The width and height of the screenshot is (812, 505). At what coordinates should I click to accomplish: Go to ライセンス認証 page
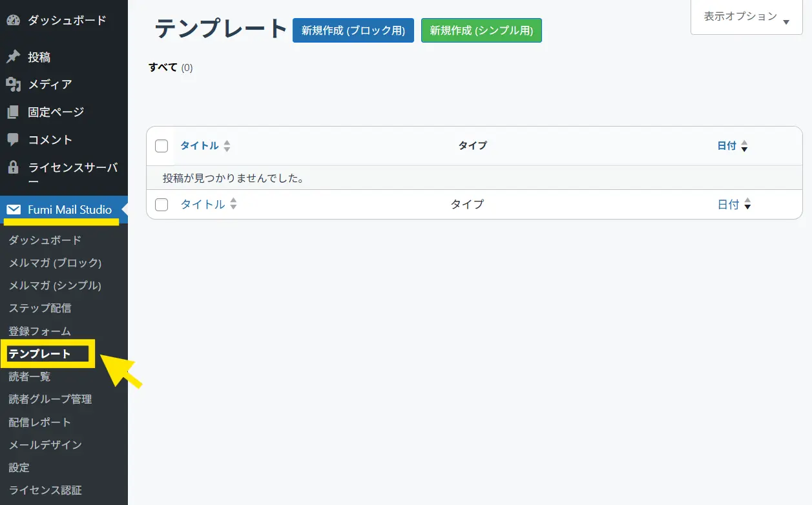(x=45, y=490)
